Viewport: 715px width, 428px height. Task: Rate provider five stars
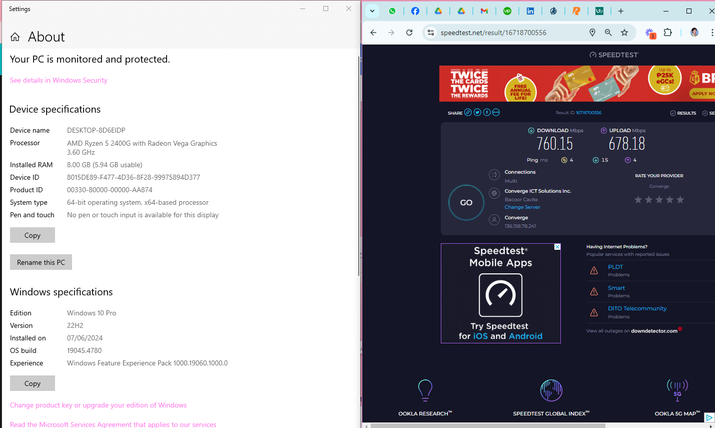680,200
